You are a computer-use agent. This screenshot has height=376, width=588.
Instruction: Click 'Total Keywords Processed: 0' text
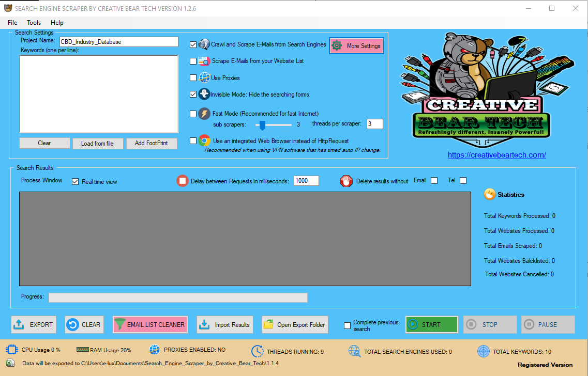[519, 216]
